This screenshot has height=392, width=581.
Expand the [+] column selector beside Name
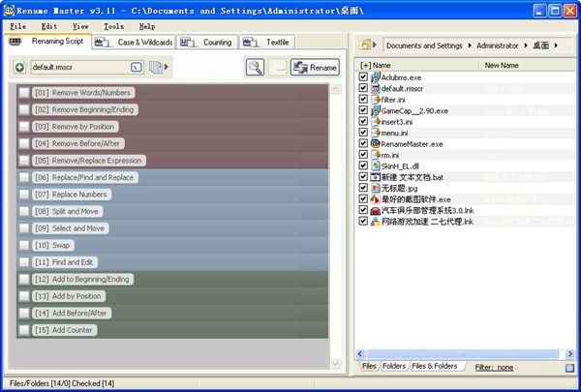point(364,65)
